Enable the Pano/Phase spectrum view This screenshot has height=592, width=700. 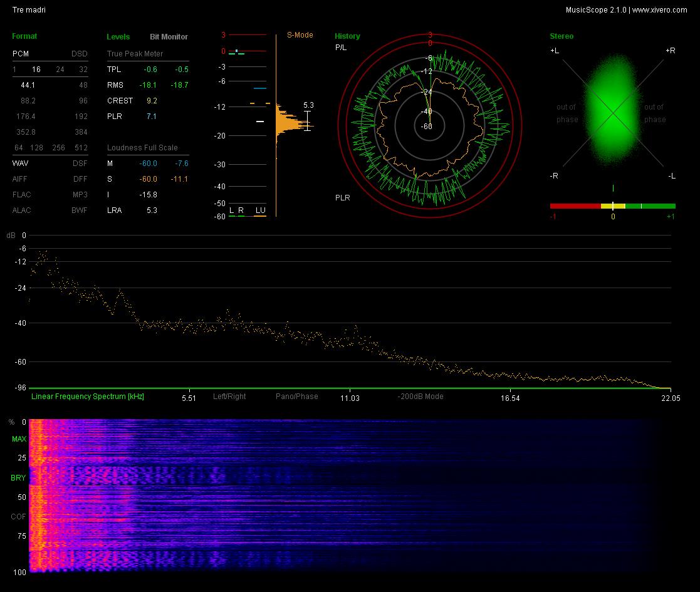point(297,396)
